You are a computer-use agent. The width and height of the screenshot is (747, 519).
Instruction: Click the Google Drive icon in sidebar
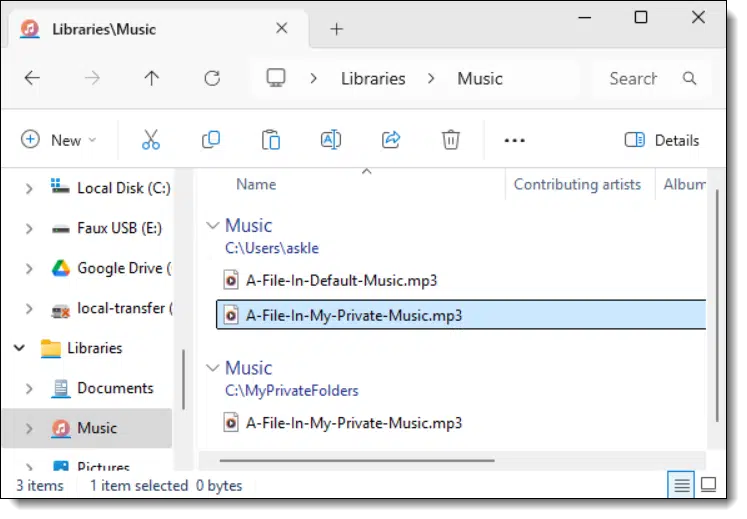click(x=61, y=268)
